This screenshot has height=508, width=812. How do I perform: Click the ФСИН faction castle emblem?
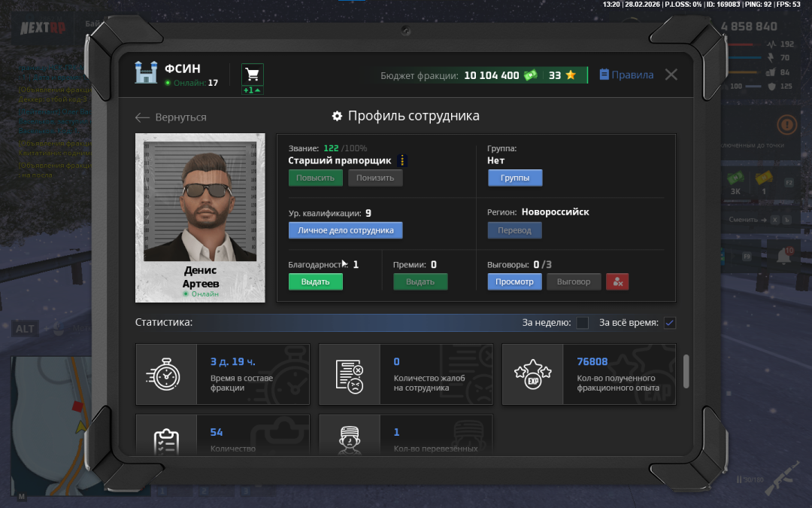tap(145, 72)
